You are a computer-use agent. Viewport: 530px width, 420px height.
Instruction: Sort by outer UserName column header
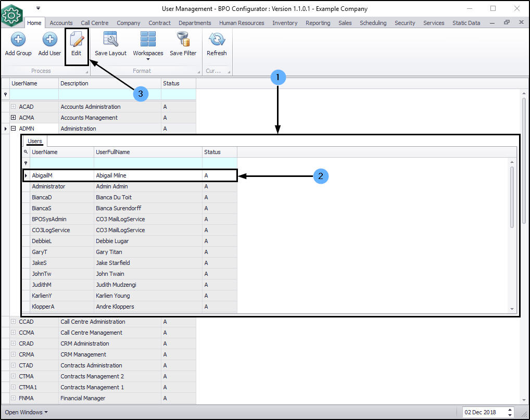(34, 83)
